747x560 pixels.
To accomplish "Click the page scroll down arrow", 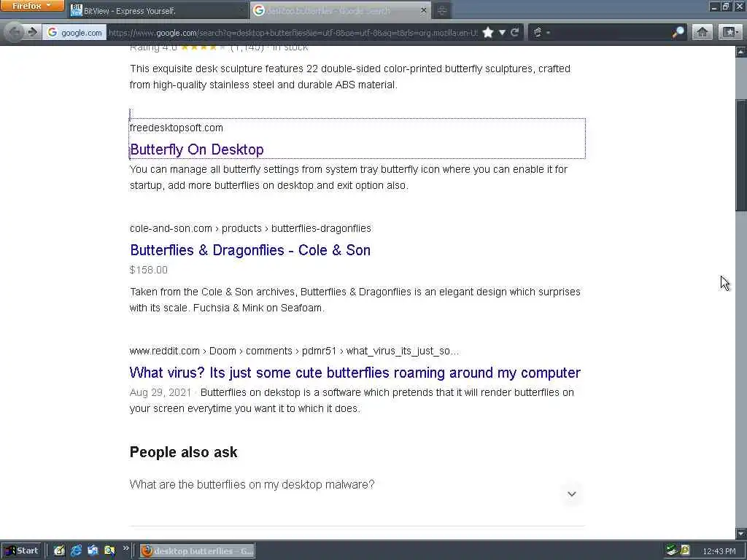I will pyautogui.click(x=741, y=534).
